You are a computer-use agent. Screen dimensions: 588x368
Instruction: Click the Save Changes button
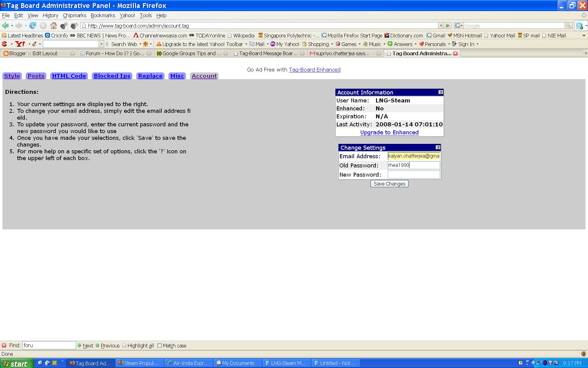pyautogui.click(x=389, y=184)
